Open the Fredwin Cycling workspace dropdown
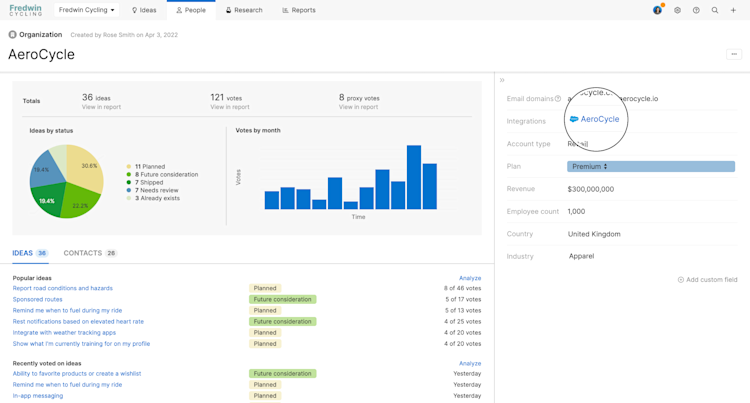Image resolution: width=750 pixels, height=403 pixels. 86,10
